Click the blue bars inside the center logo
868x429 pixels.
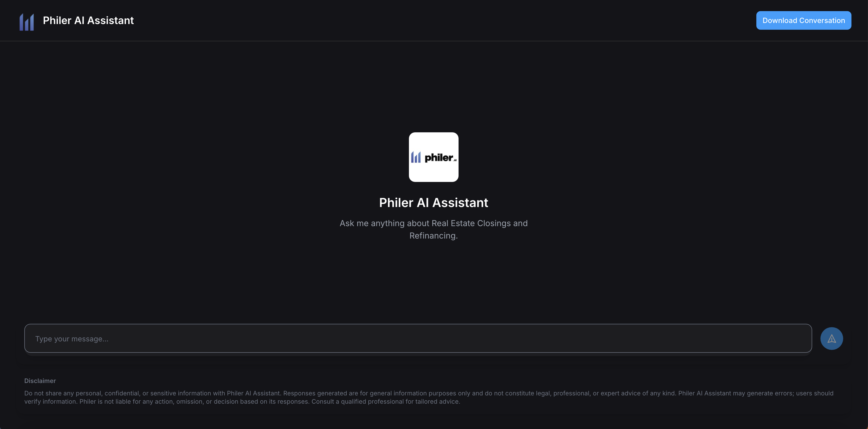416,157
